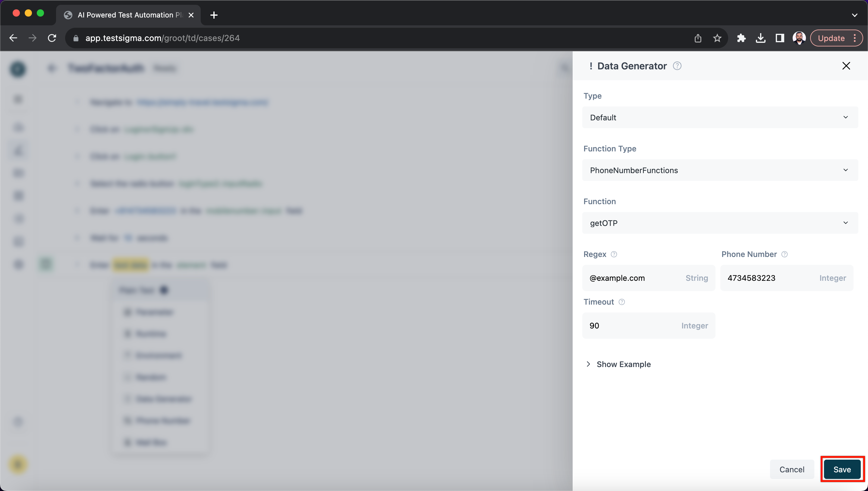Click browser extensions icon in toolbar
This screenshot has height=491, width=868.
tap(741, 38)
